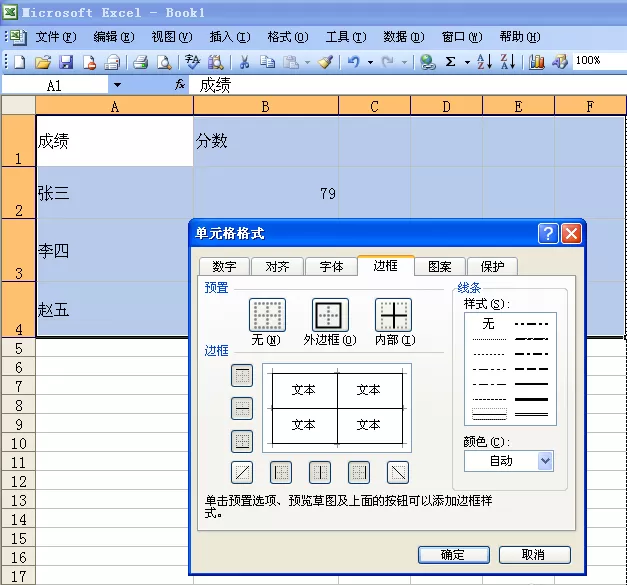The width and height of the screenshot is (627, 585).
Task: Insert a hyperlink with globe icon
Action: click(x=427, y=62)
